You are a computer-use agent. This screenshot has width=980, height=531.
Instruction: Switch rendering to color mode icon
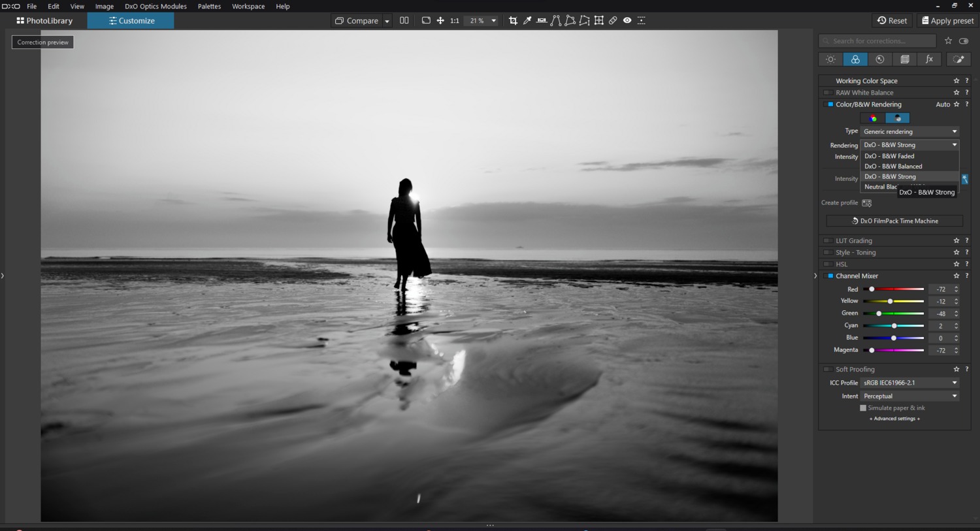(x=873, y=118)
